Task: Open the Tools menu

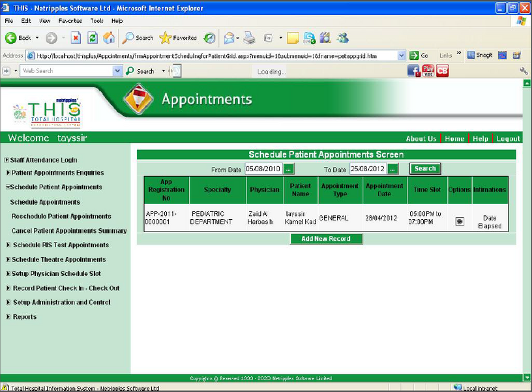Action: coord(96,21)
